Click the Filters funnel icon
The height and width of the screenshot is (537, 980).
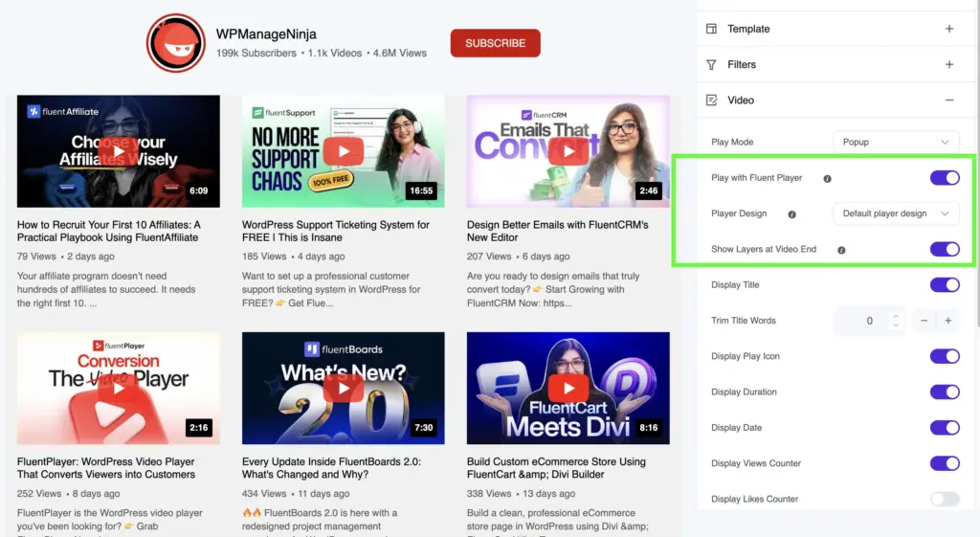pyautogui.click(x=711, y=64)
